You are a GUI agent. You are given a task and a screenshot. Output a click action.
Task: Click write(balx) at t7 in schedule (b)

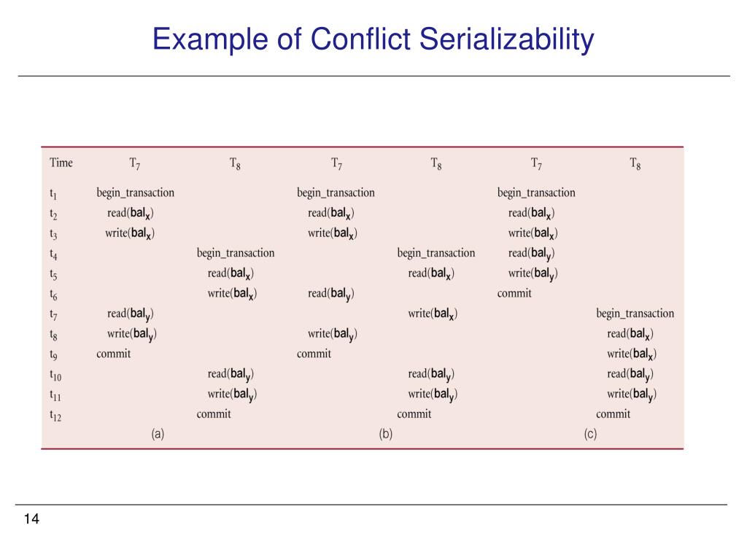[x=433, y=314]
